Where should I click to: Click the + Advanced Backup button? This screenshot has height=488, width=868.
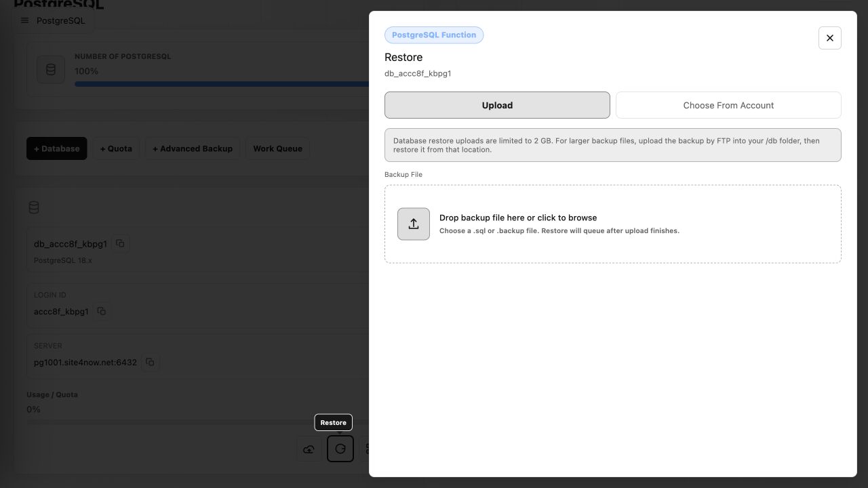tap(193, 148)
